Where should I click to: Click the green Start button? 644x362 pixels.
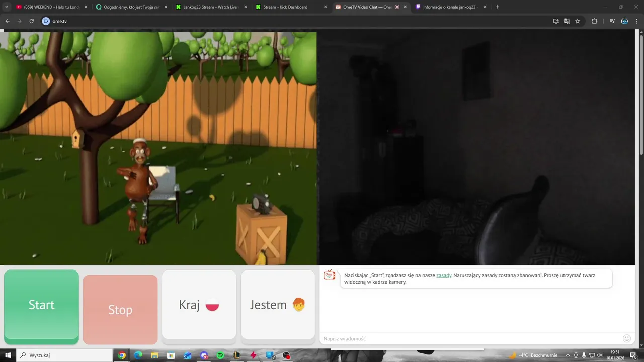[x=41, y=307]
